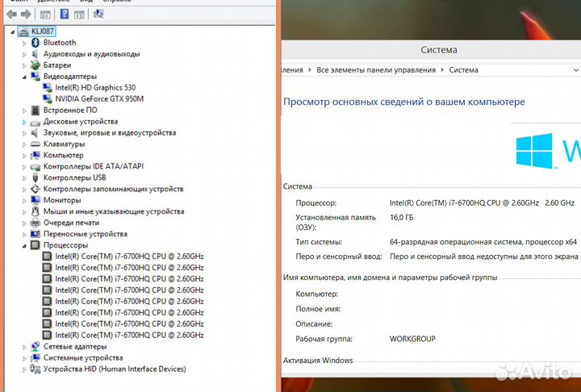
Task: Click the Просмотр основных сведений о вашем компьютере heading
Action: point(404,102)
